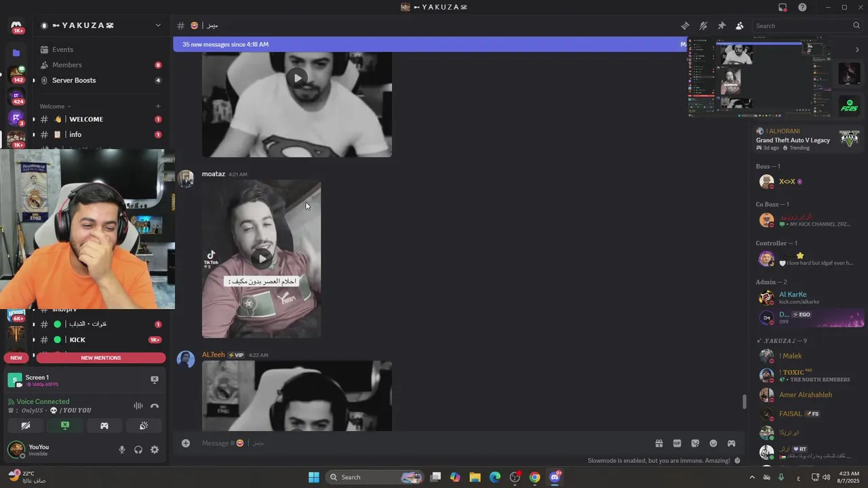Open ! TOXIC member profile
Image resolution: width=868 pixels, height=488 pixels.
pos(807,375)
